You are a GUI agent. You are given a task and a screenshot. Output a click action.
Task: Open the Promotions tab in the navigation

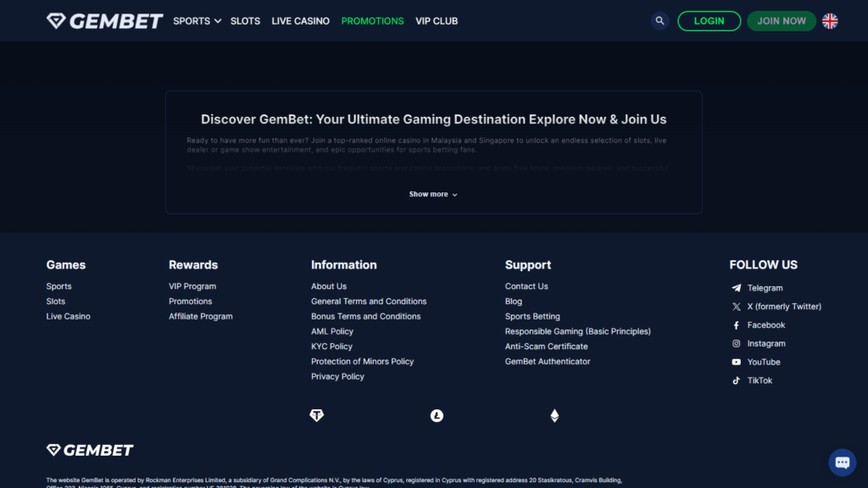[372, 21]
